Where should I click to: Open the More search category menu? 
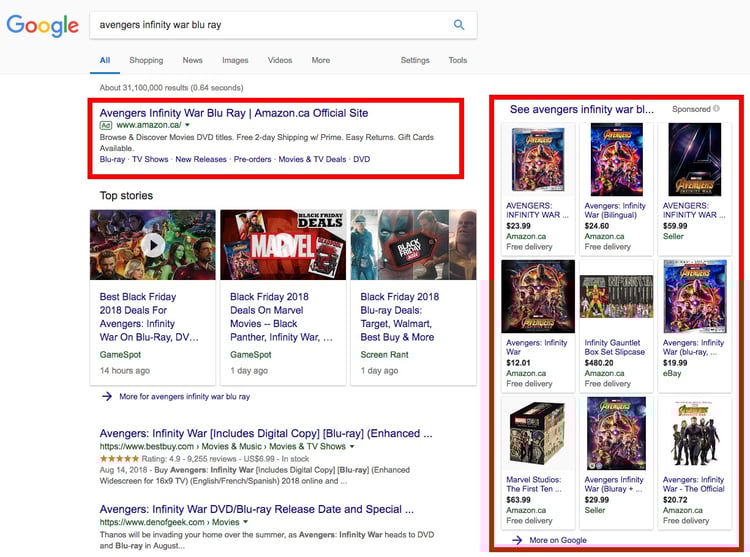[x=320, y=60]
